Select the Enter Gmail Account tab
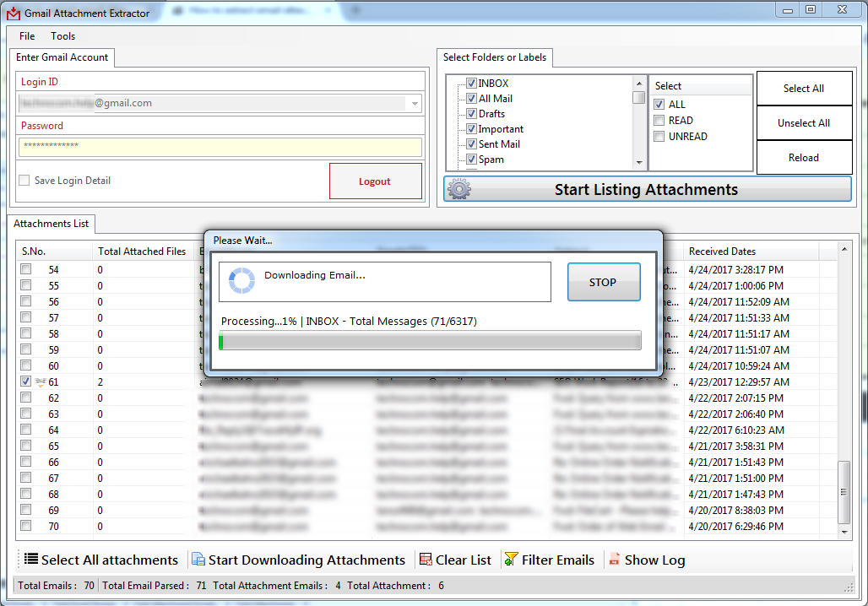 click(x=62, y=57)
